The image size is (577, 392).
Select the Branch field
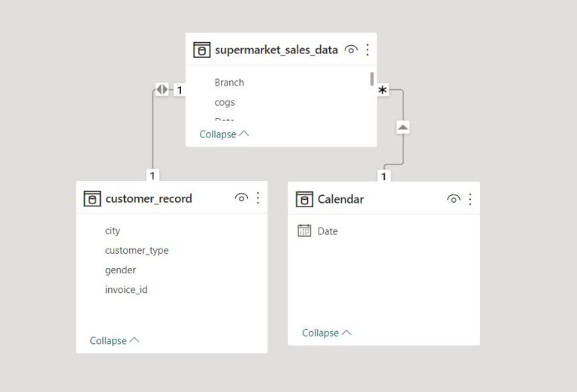point(229,83)
